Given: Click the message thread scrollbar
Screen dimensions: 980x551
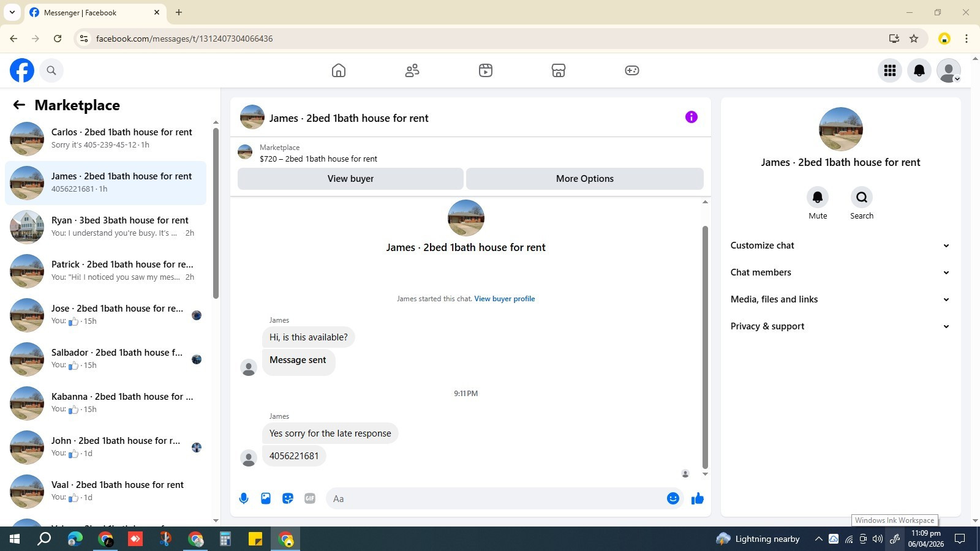Looking at the screenshot, I should click(x=705, y=347).
